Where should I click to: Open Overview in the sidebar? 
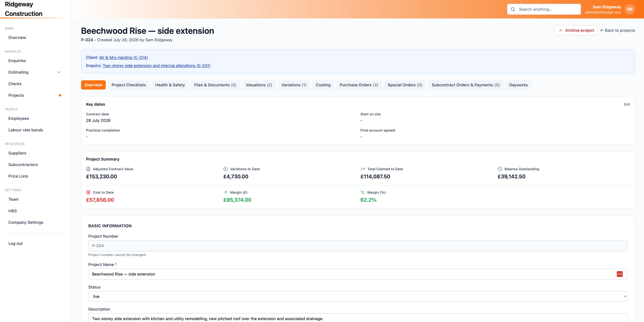17,38
